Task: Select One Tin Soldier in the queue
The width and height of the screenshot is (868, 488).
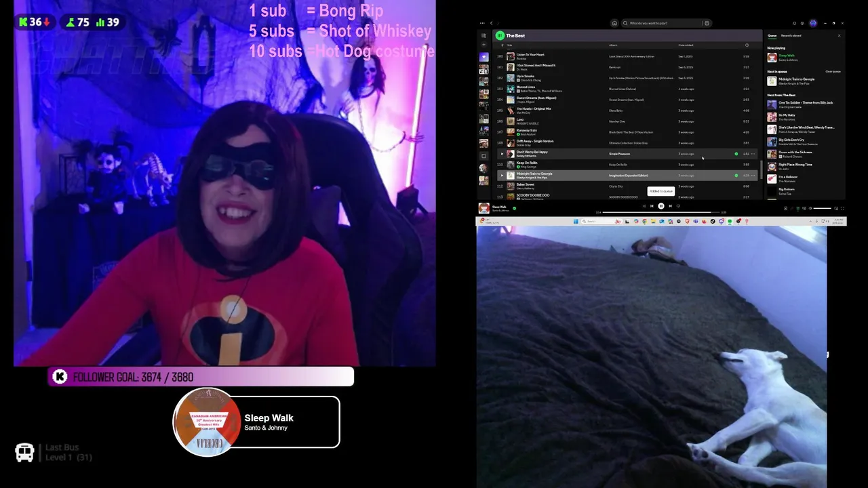Action: 804,104
